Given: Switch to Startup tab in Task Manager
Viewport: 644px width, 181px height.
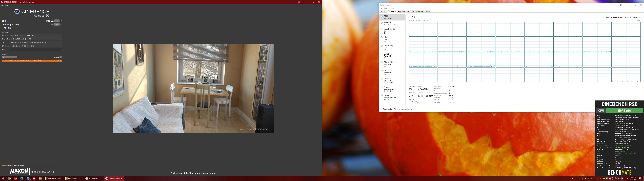Looking at the screenshot, I should 409,11.
